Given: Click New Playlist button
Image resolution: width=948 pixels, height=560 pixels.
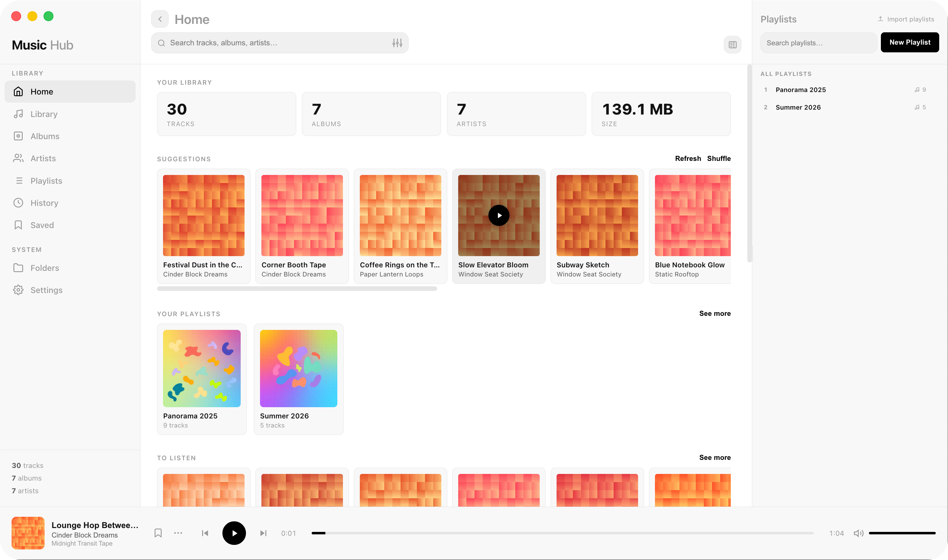Looking at the screenshot, I should pos(909,42).
